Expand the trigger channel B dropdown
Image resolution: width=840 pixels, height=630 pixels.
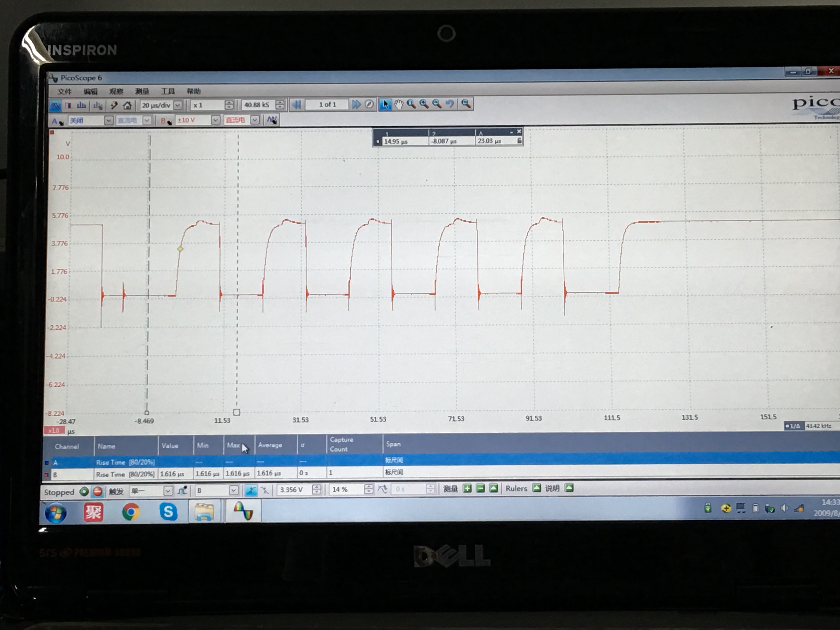click(x=234, y=490)
